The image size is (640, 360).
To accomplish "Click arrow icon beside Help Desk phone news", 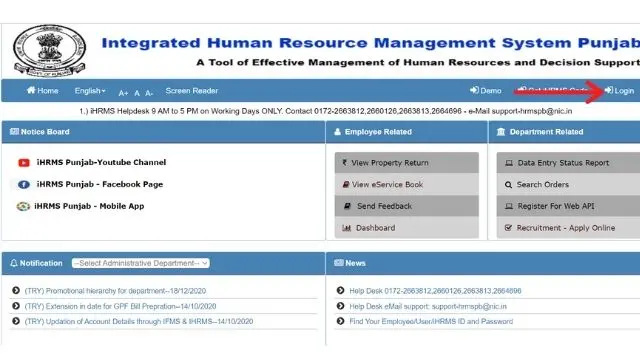I will click(340, 291).
